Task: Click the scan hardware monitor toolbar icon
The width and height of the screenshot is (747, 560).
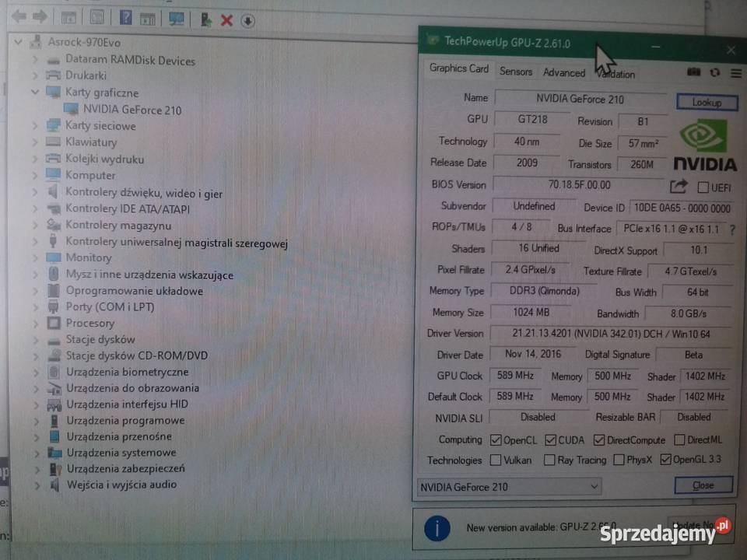Action: click(x=176, y=19)
